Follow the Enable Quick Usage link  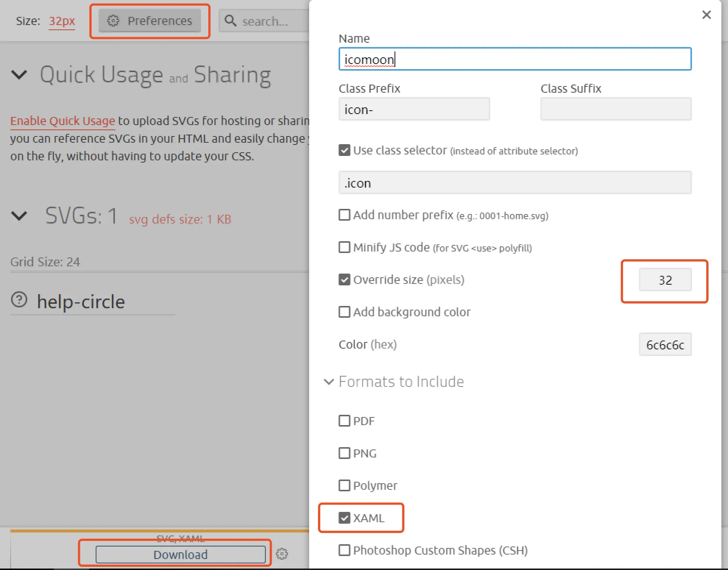tap(63, 121)
